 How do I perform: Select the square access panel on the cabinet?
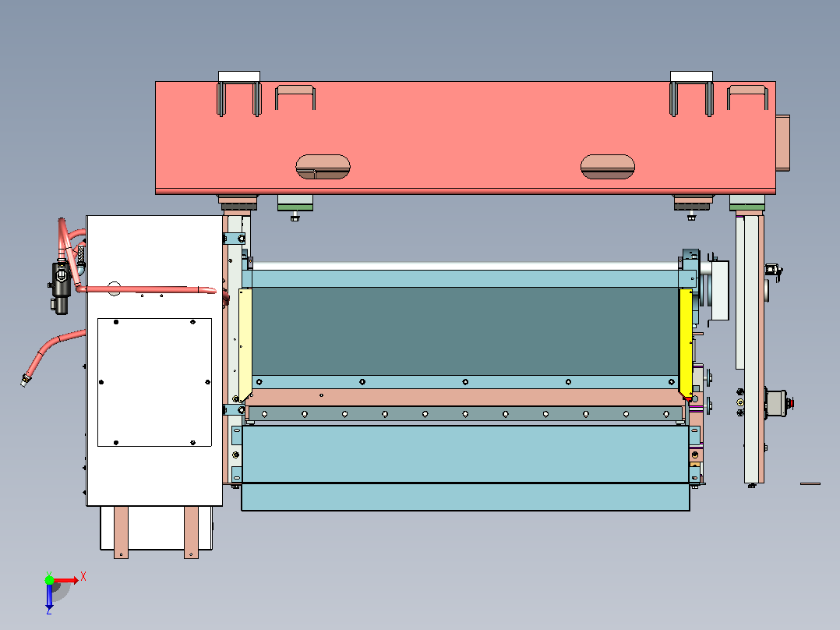154,382
